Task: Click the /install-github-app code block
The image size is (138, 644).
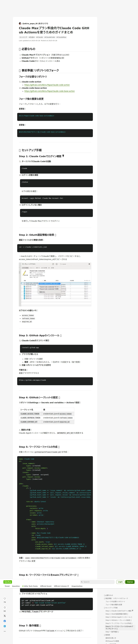Action: [56, 349]
